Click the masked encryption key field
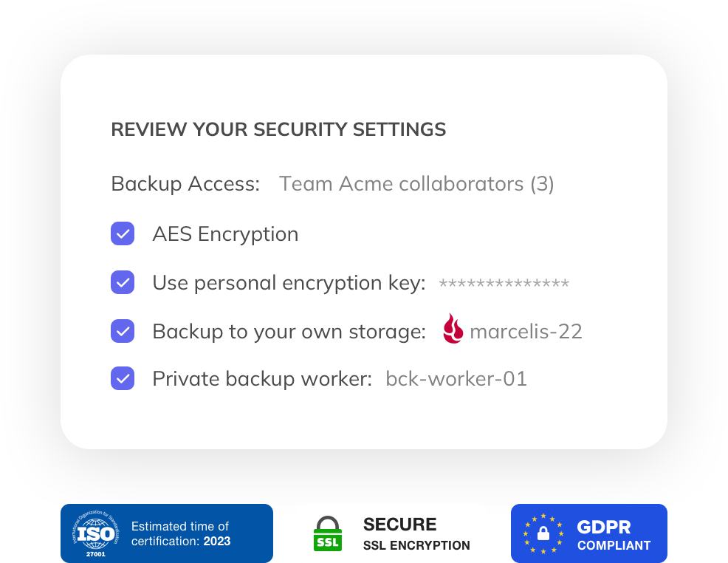The height and width of the screenshot is (563, 728). [x=504, y=284]
